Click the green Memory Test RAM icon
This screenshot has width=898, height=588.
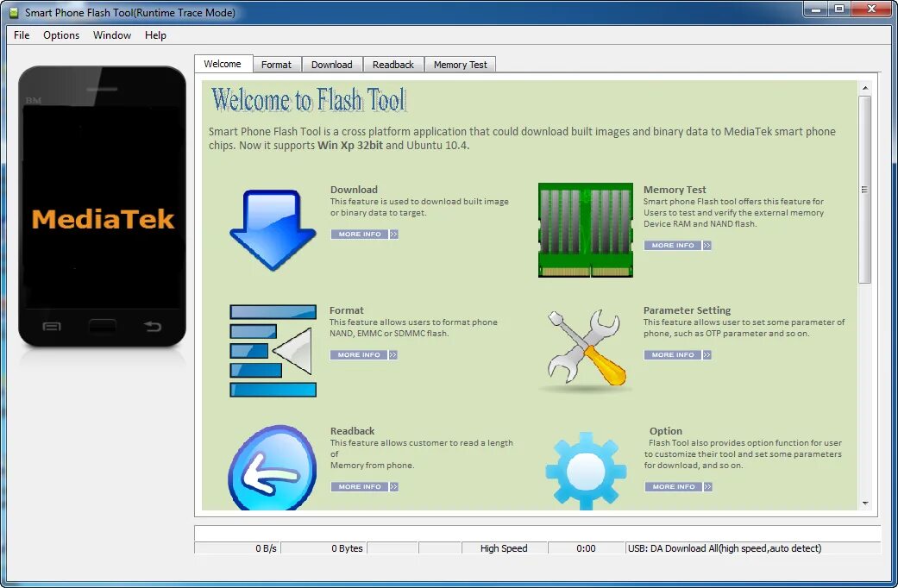586,230
